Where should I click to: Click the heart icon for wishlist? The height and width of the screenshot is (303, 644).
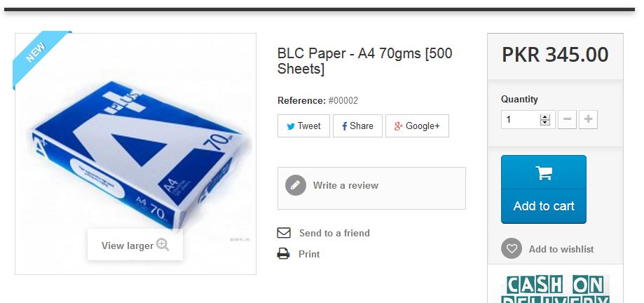[x=512, y=248]
